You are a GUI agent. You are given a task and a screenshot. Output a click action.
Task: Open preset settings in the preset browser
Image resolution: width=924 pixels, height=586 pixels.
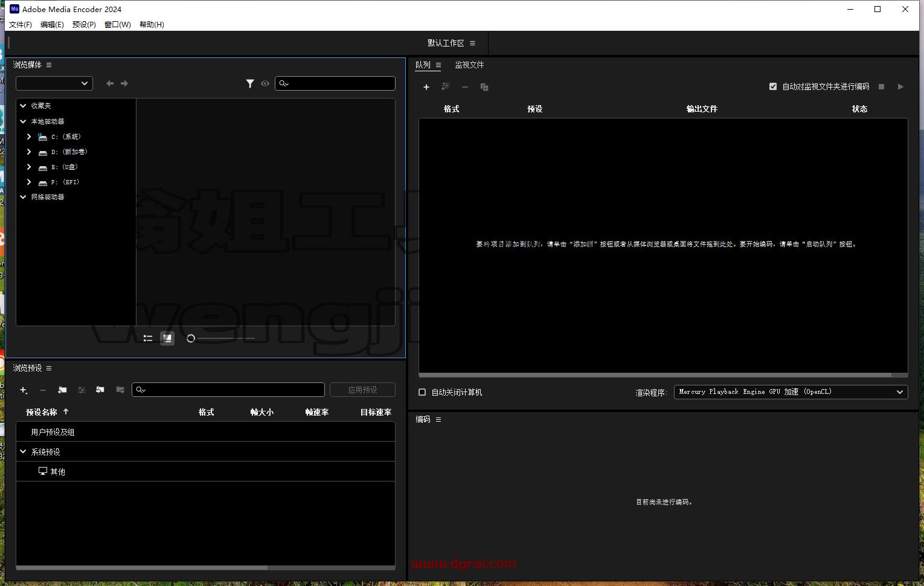pos(82,390)
